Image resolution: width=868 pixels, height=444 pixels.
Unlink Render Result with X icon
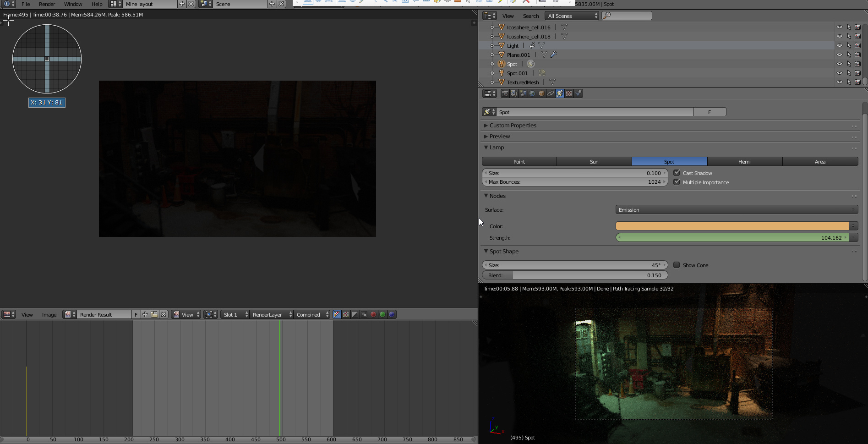point(164,314)
